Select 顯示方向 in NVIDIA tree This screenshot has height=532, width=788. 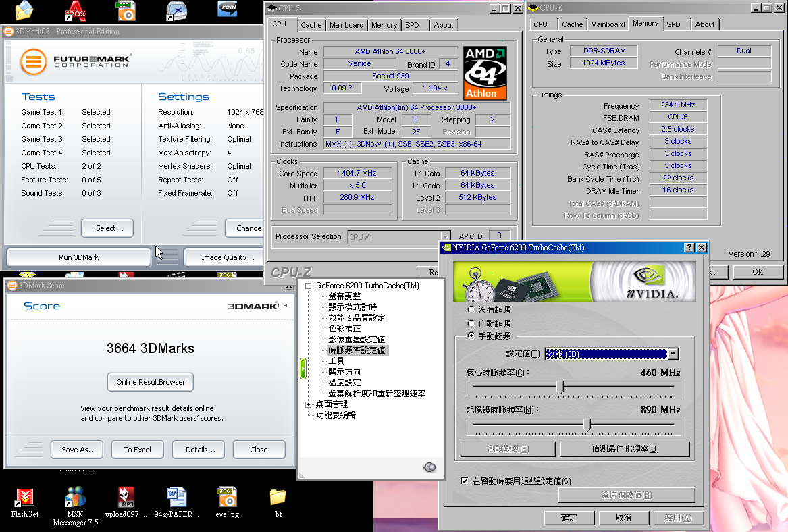coord(345,372)
